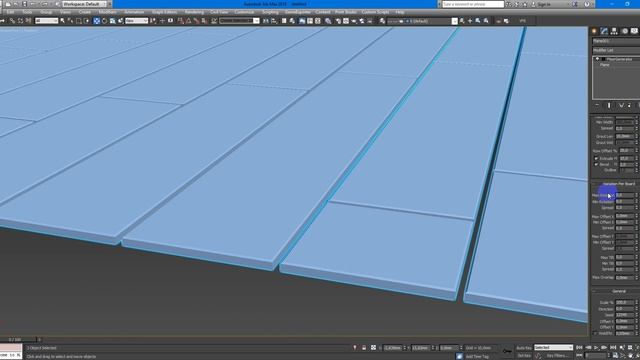640x360 pixels.
Task: Toggle the Percent Snap icon
Action: pyautogui.click(x=196, y=21)
